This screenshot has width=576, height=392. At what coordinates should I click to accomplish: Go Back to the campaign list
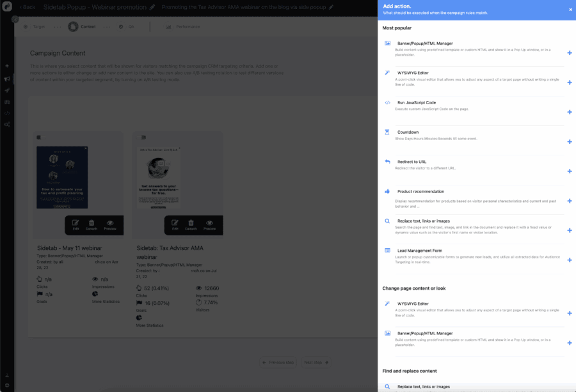(x=26, y=8)
